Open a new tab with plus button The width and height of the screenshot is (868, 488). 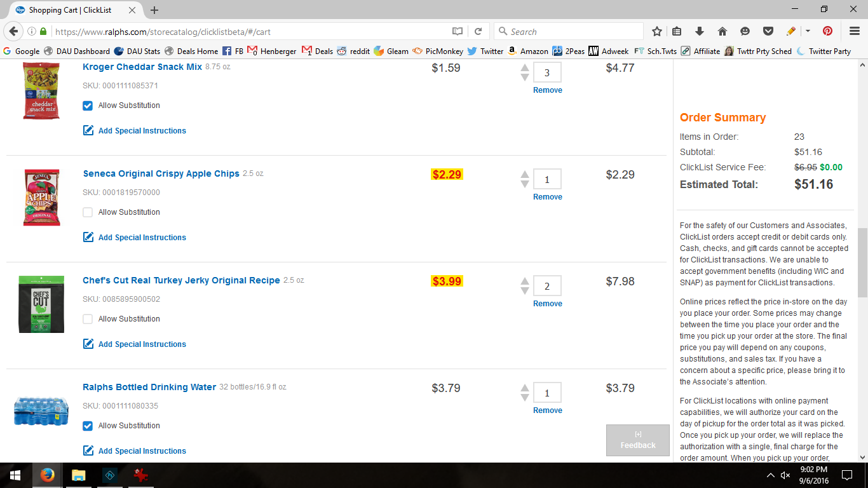(154, 10)
